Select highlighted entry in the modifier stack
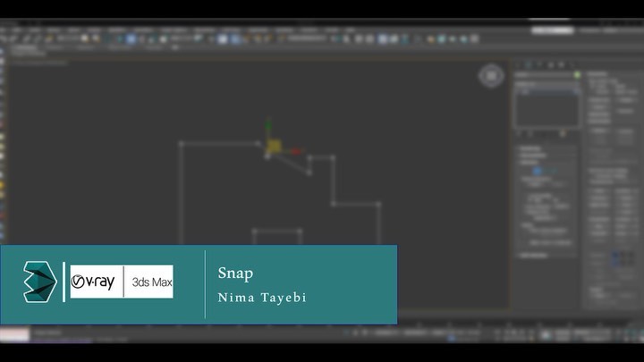644x362 pixels. (547, 92)
